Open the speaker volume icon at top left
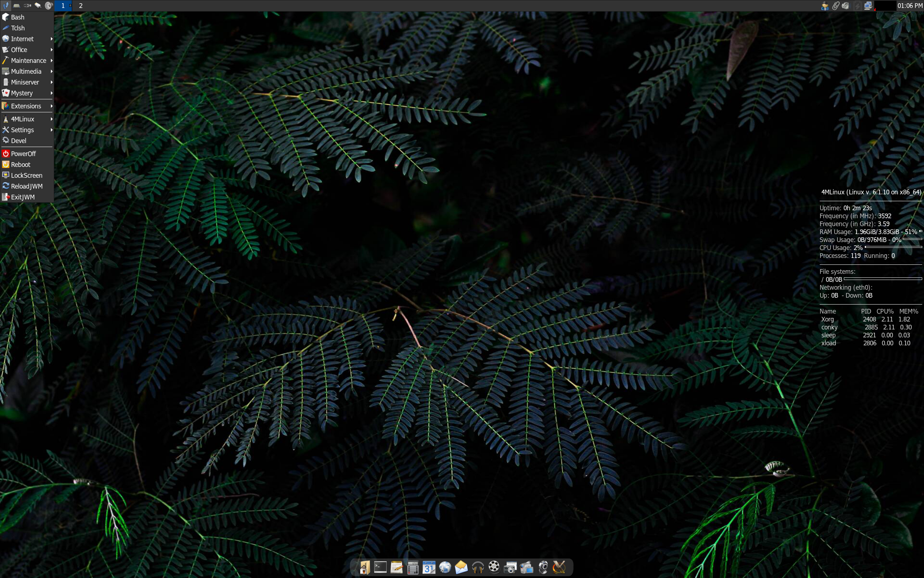Viewport: 924px width, 578px height. pyautogui.click(x=48, y=5)
